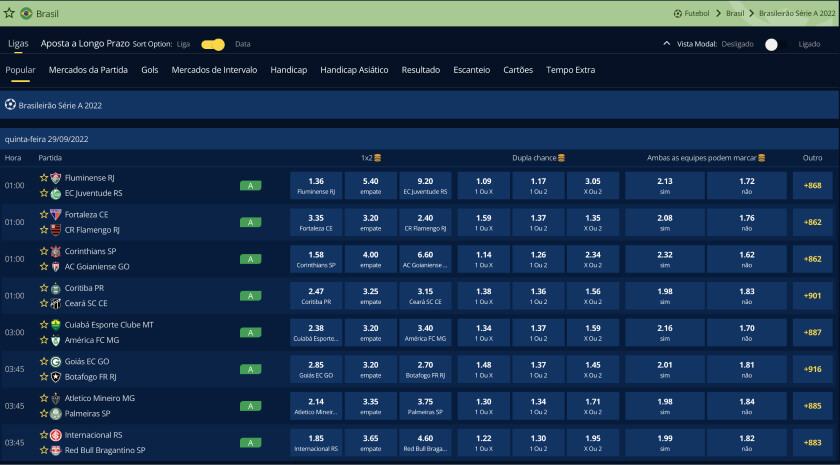Click coin icon next to Ambas as equipes podem marcar
Screen dimensions: 840x465
coord(761,158)
